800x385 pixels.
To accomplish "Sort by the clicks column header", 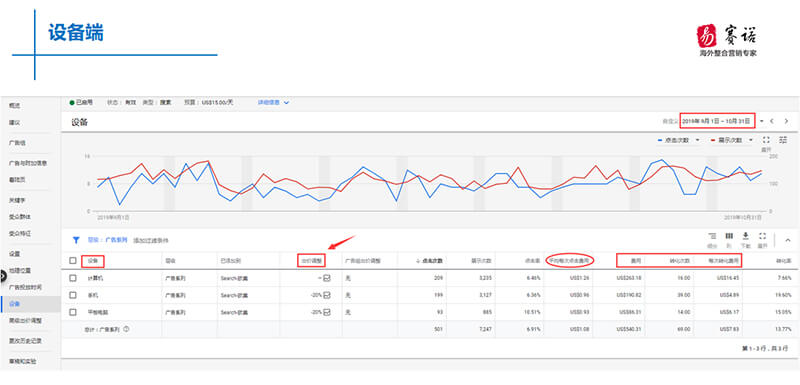I will [429, 261].
